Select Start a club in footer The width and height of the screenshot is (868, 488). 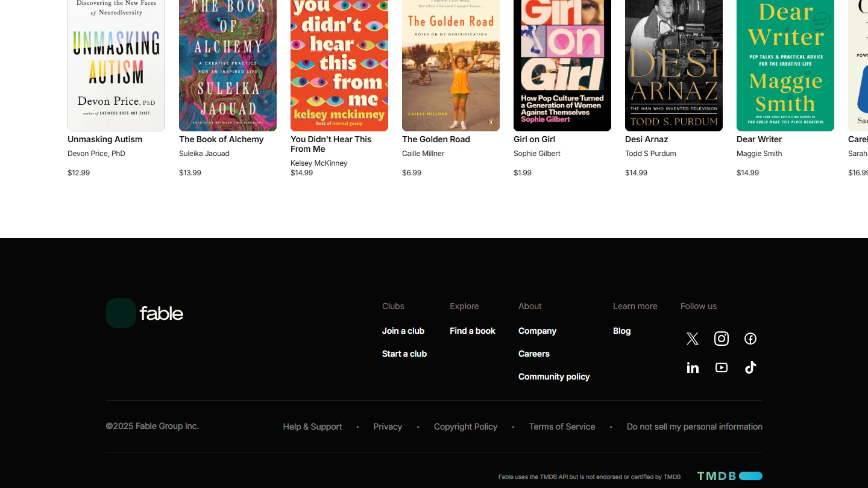click(x=404, y=354)
